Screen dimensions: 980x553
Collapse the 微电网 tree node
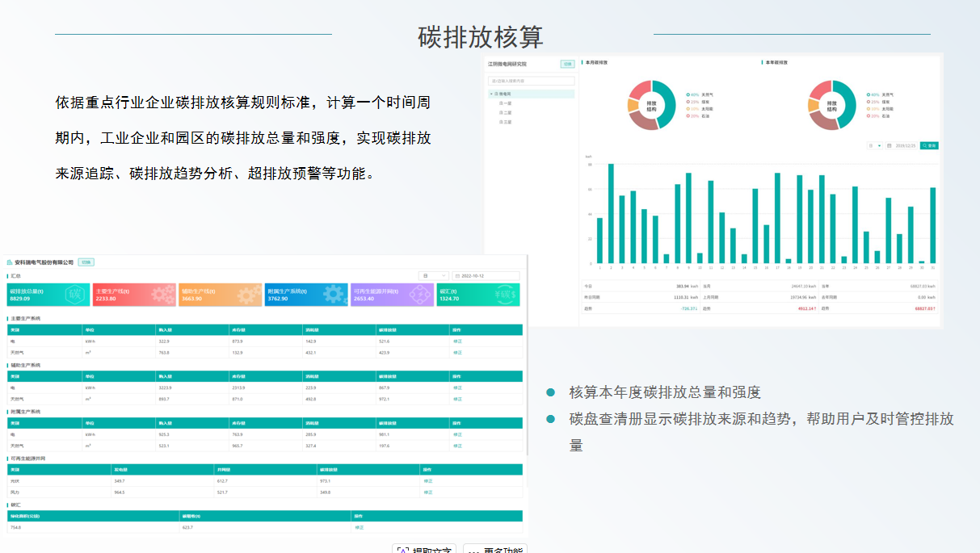[x=490, y=94]
